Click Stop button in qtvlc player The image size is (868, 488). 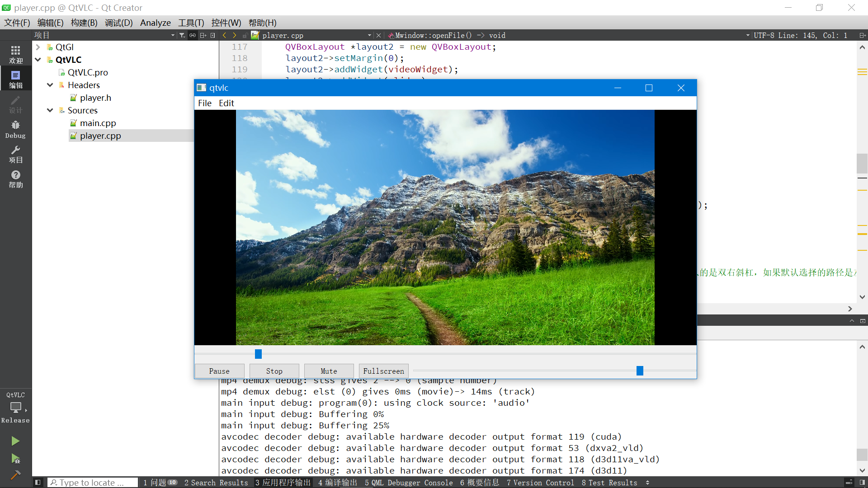pos(274,371)
